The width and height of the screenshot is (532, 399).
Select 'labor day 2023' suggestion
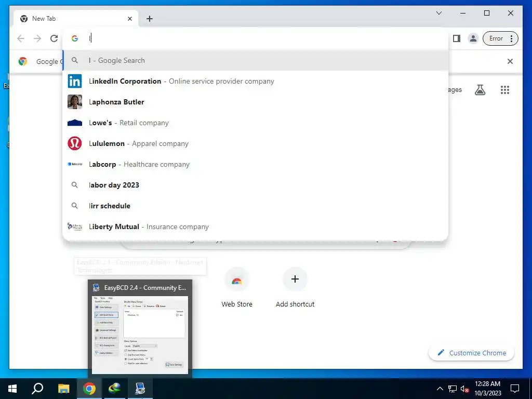[x=256, y=185]
